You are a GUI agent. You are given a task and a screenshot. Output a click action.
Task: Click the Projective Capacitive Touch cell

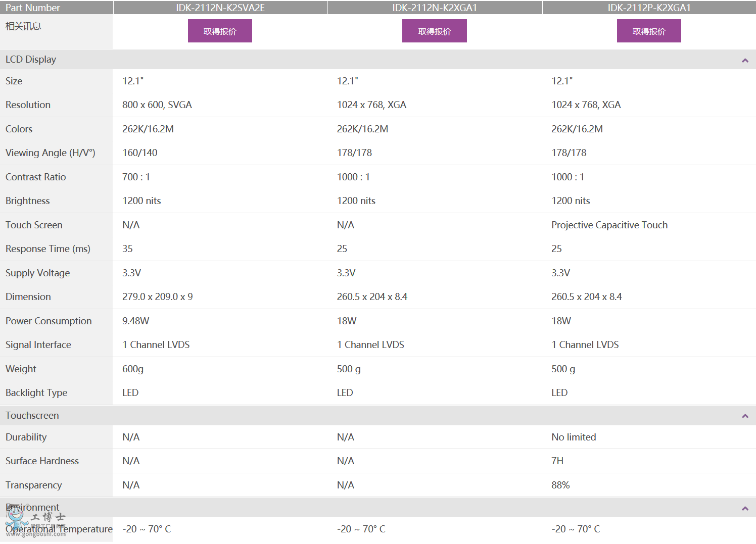point(609,225)
